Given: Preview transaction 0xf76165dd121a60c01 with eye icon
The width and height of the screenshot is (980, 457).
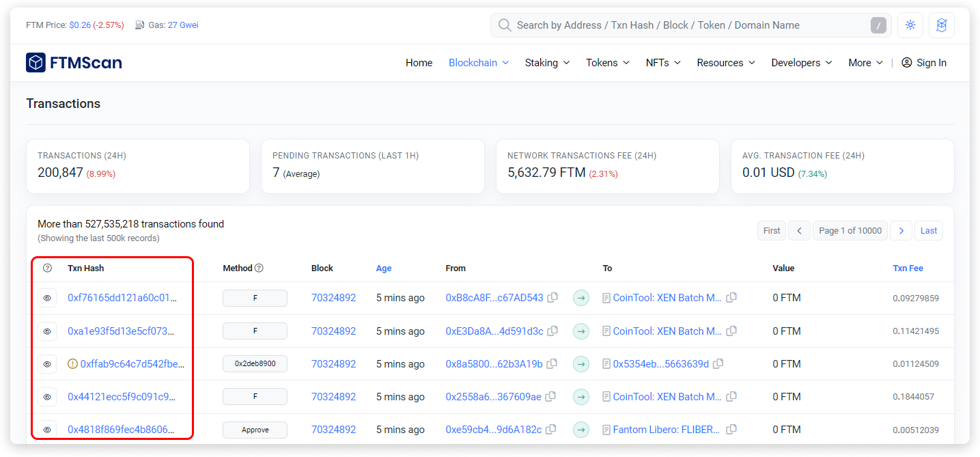Looking at the screenshot, I should [47, 299].
